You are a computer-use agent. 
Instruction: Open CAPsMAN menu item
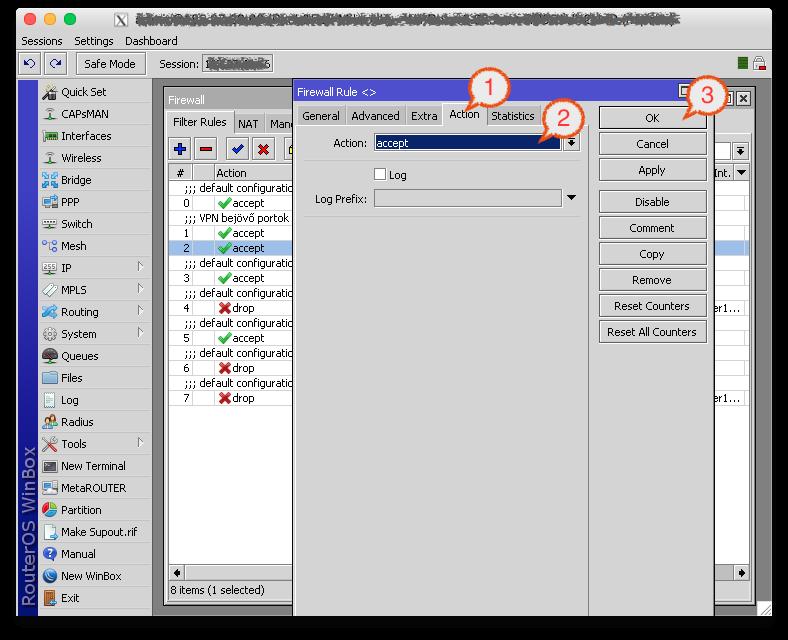(x=95, y=114)
